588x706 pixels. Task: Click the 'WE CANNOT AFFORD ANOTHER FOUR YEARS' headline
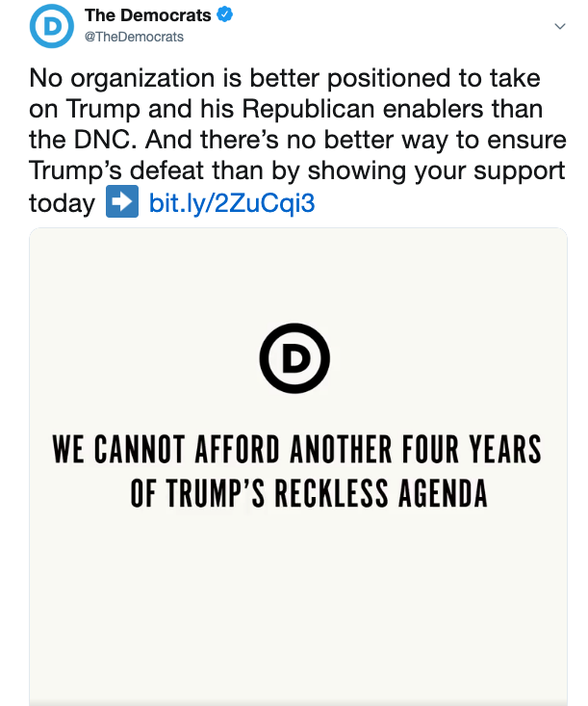[297, 449]
